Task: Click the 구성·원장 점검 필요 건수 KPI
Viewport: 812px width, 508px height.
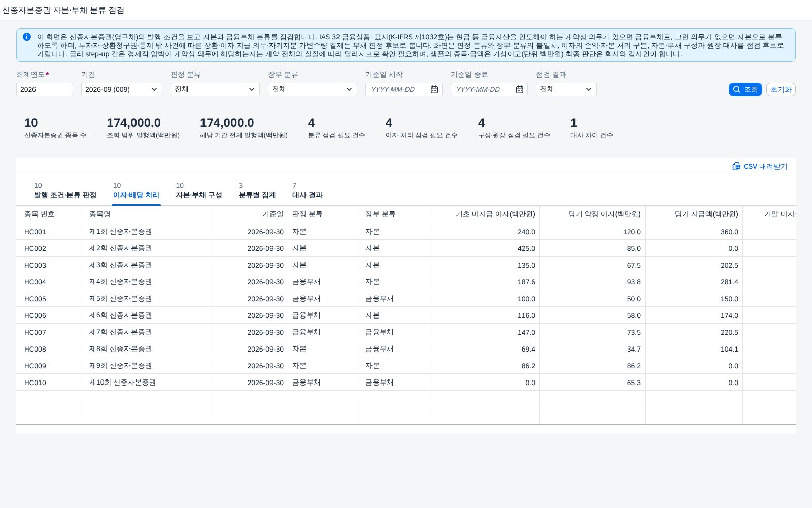Action: tap(514, 128)
